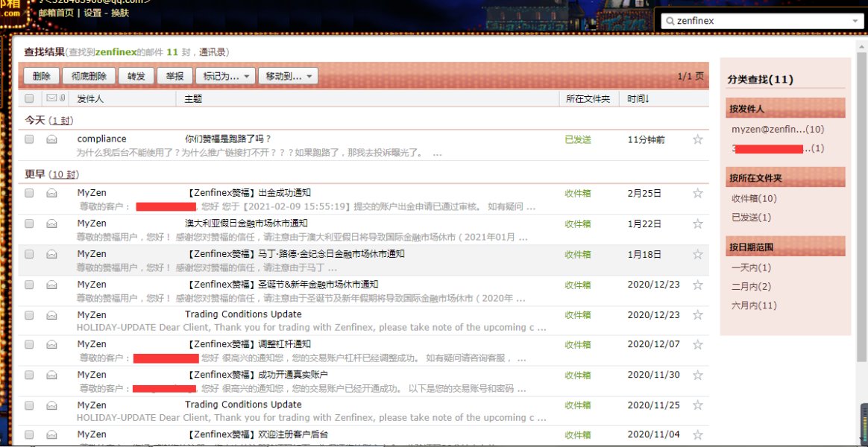Select the 更早 10 封 group link
Screen dimensions: 868x447
(63, 174)
